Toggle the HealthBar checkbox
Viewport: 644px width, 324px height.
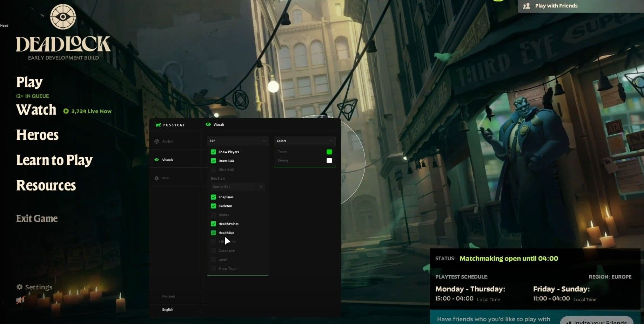213,233
